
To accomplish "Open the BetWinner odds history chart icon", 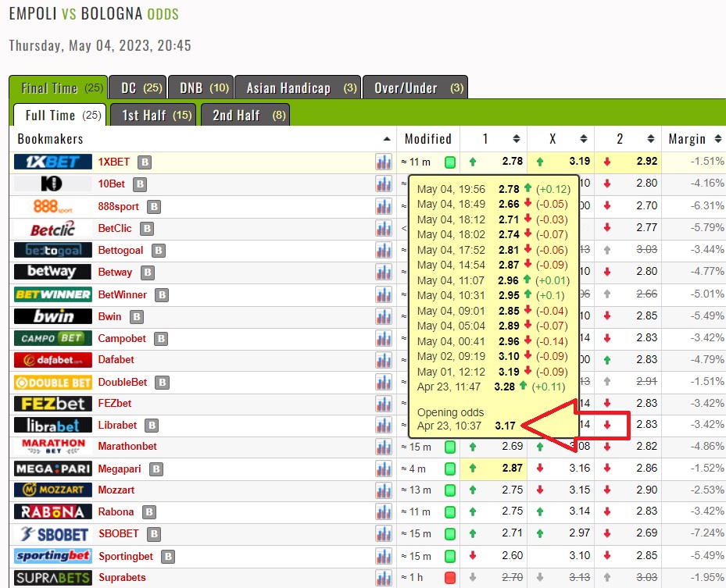I will 384,294.
